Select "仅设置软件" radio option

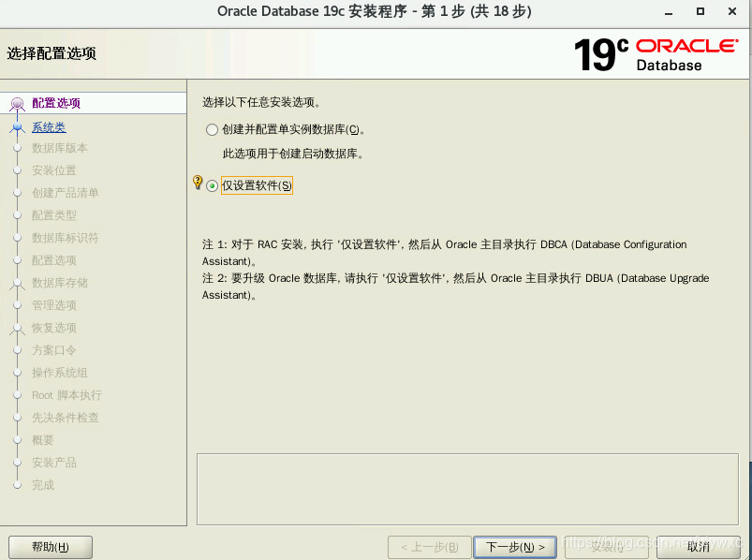[212, 186]
